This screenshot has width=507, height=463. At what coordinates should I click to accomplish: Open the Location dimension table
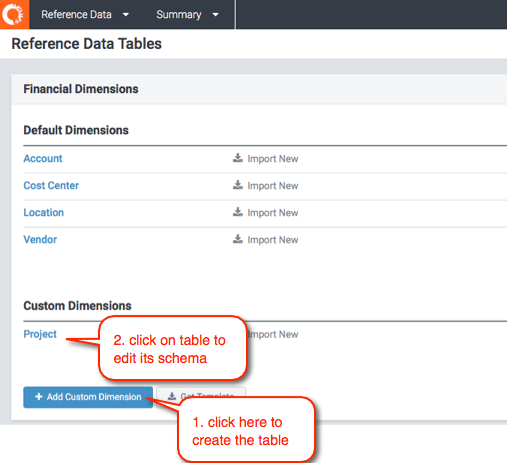[x=43, y=212]
